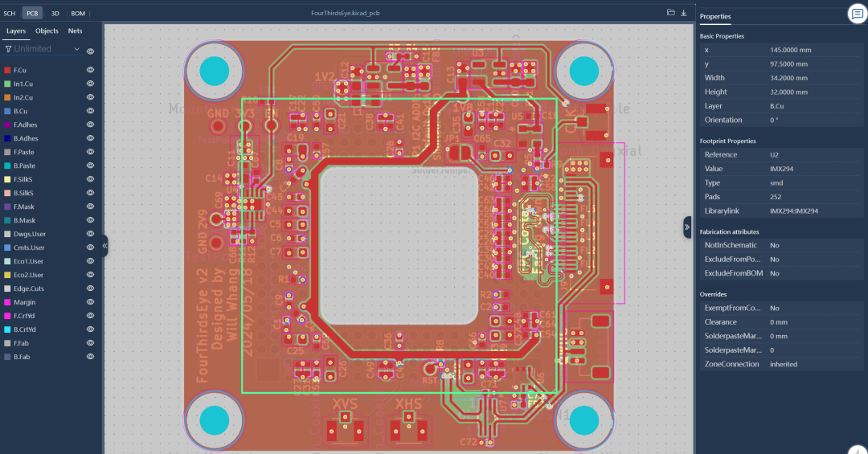The image size is (868, 454).
Task: Click the Margin layer magenta swatch
Action: (x=7, y=302)
